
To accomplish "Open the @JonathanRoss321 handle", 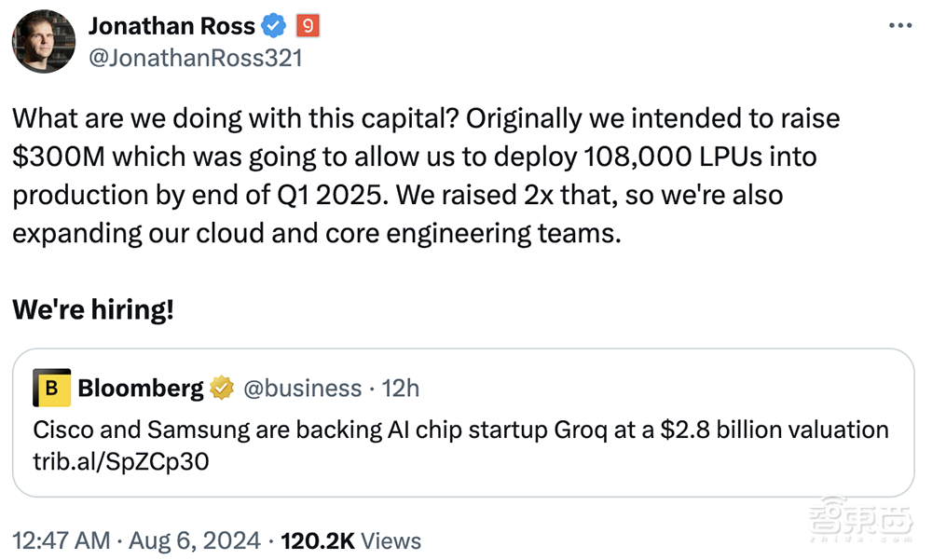I will [195, 58].
